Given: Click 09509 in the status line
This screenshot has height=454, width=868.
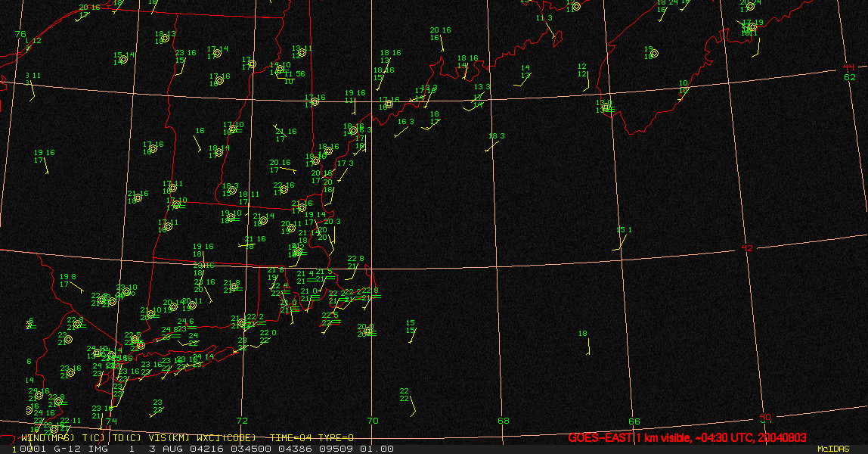Looking at the screenshot, I should [336, 449].
